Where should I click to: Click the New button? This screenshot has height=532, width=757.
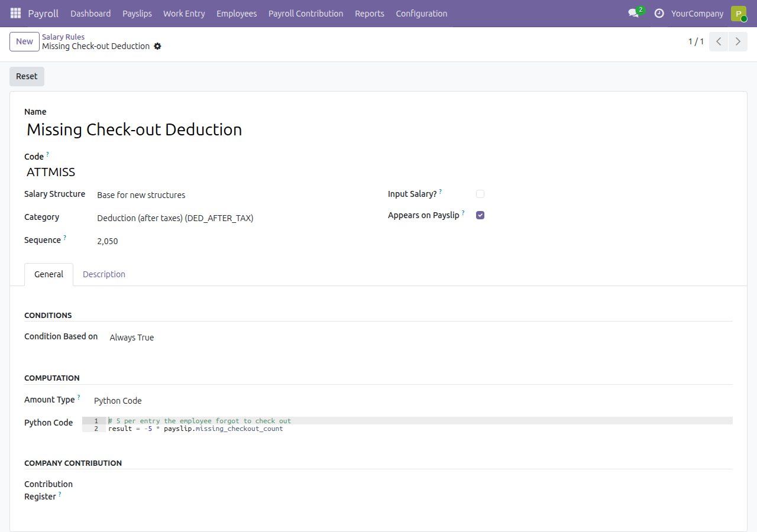pyautogui.click(x=24, y=41)
